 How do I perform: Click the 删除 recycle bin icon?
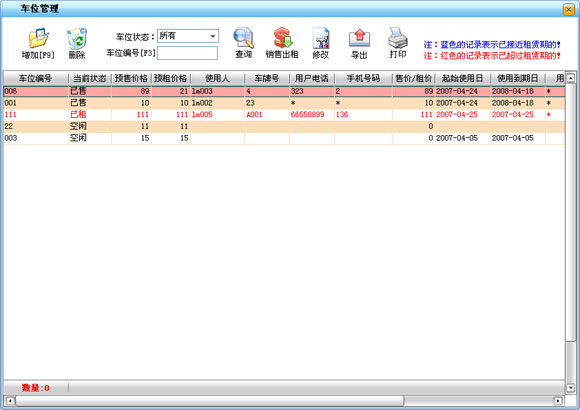77,38
